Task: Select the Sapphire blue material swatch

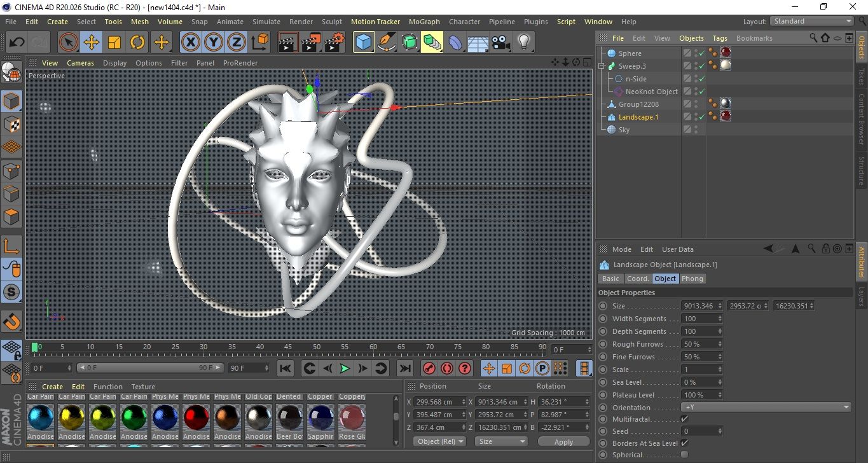Action: 320,418
